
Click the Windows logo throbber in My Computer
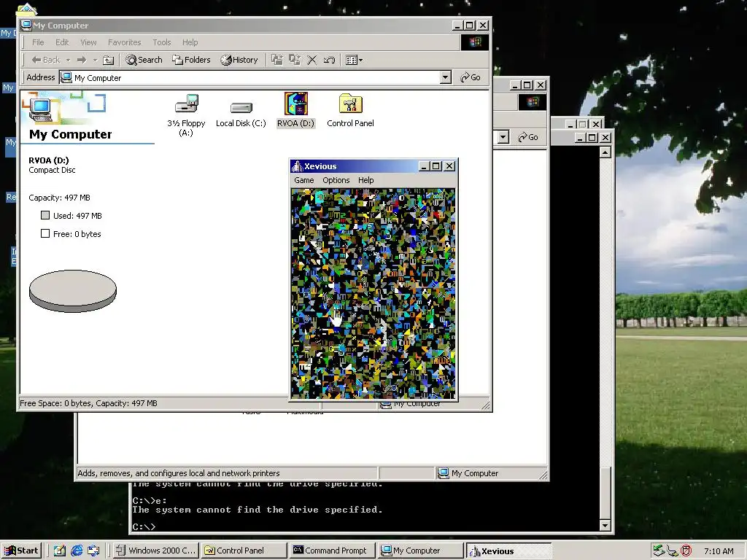pyautogui.click(x=474, y=42)
